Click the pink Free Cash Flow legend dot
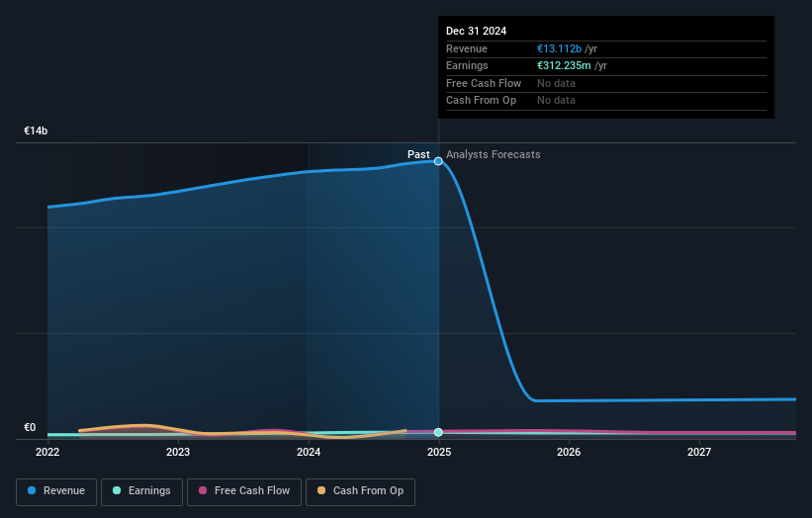Viewport: 812px width, 518px height. pyautogui.click(x=203, y=490)
